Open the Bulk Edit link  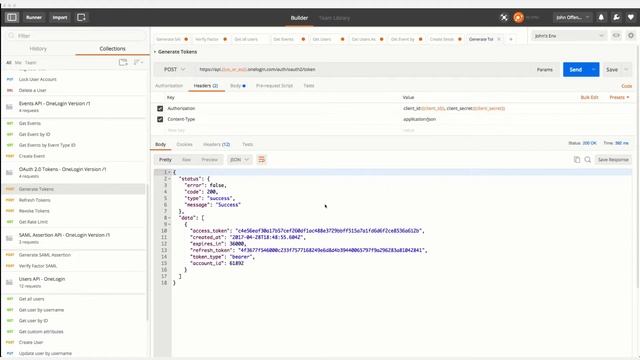(589, 98)
